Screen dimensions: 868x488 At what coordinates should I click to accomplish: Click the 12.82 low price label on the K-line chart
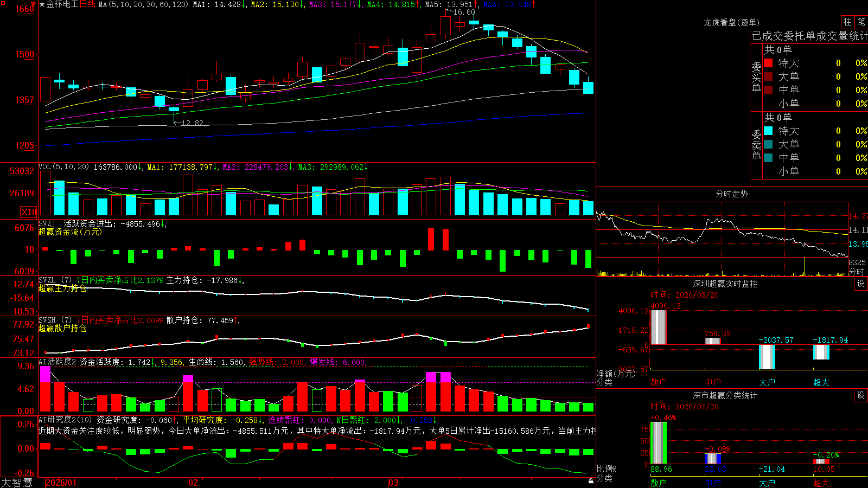tap(192, 123)
